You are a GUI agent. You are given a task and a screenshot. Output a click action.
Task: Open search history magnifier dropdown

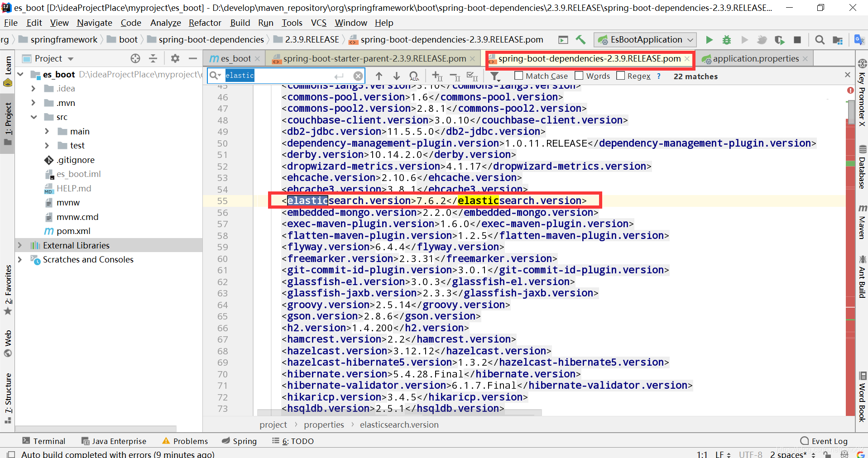click(216, 76)
